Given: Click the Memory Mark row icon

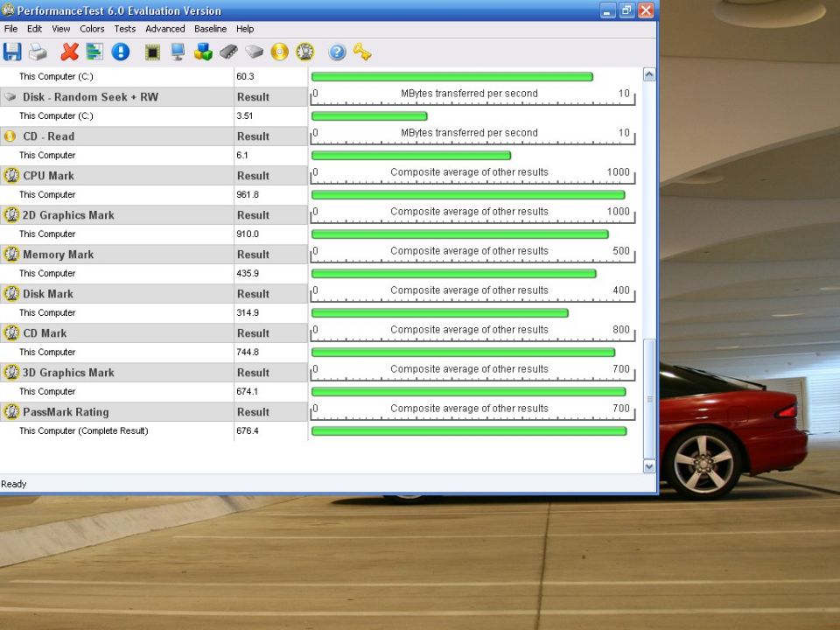Looking at the screenshot, I should tap(11, 254).
